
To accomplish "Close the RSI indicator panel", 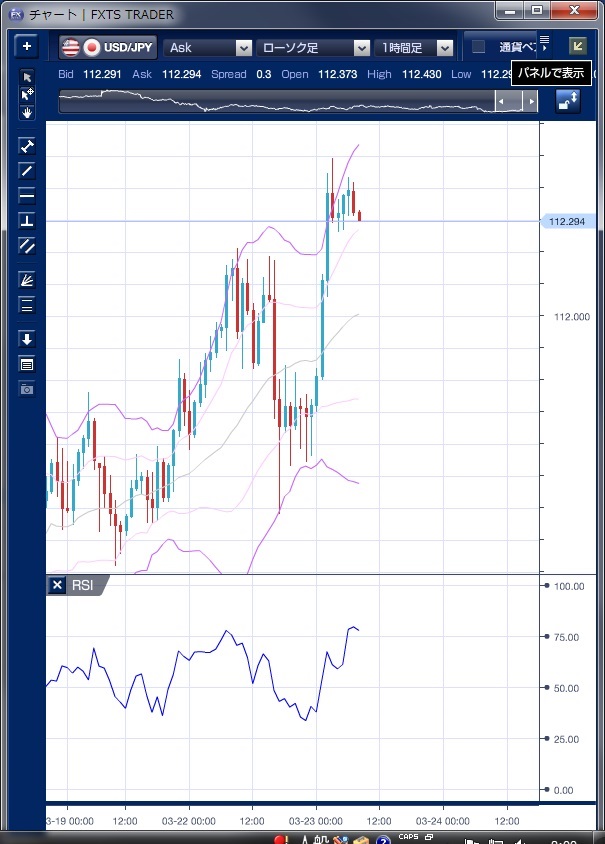I will 57,586.
